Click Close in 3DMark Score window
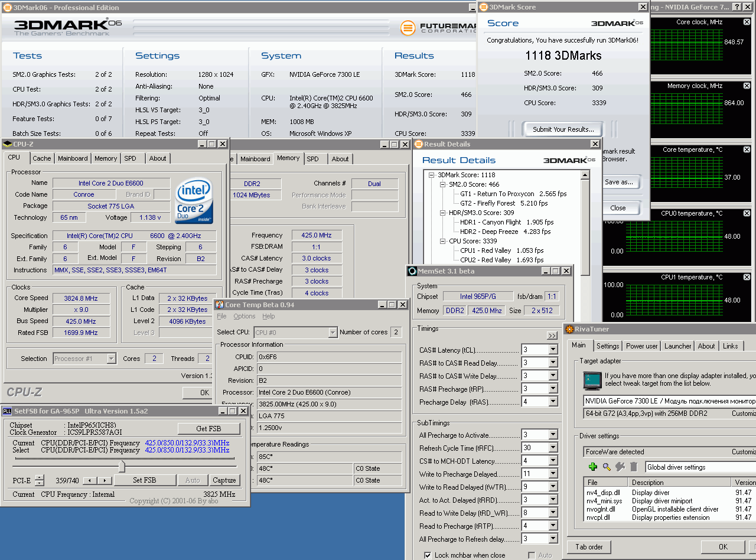This screenshot has height=560, width=756. [618, 208]
